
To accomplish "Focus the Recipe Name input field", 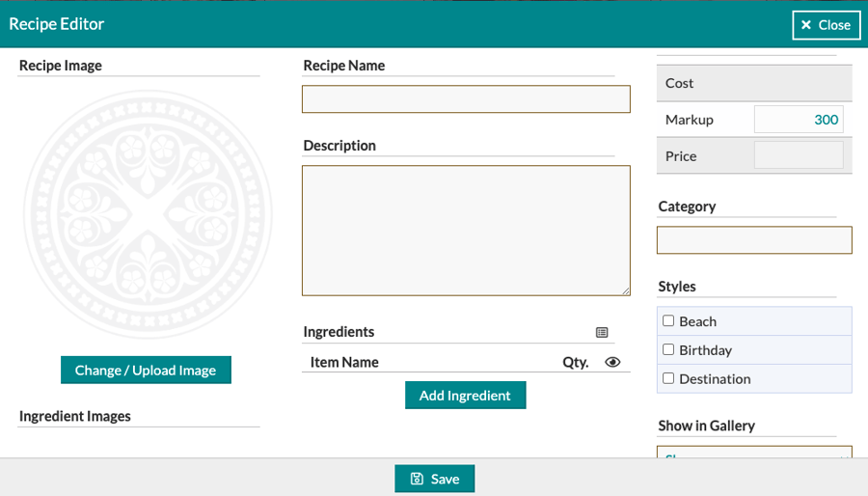I will click(466, 99).
